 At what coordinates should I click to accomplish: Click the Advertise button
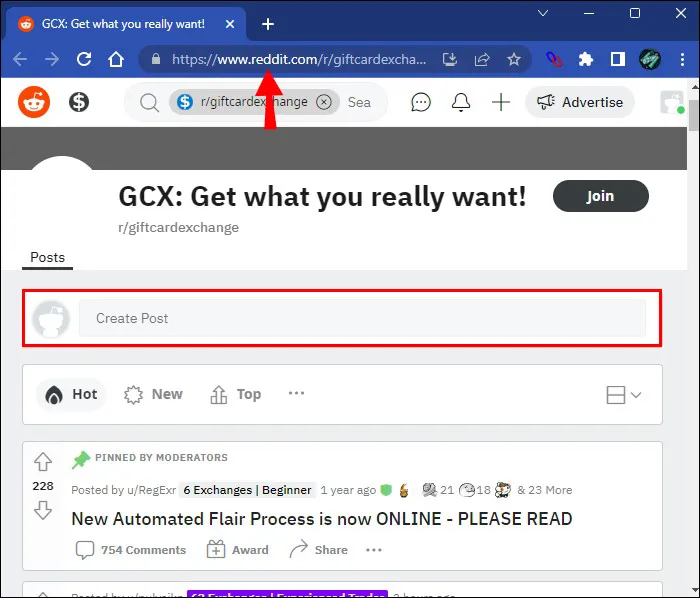point(580,102)
